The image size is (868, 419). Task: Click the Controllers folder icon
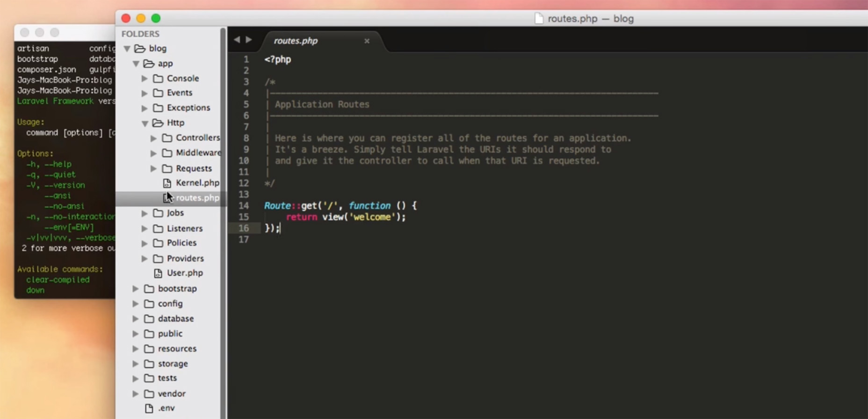coord(167,138)
